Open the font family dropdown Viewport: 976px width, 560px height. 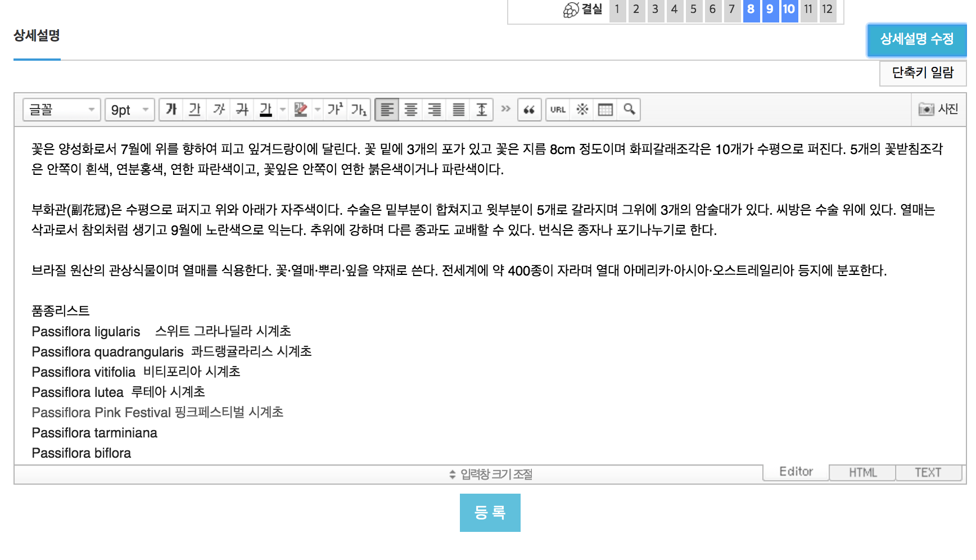[62, 110]
